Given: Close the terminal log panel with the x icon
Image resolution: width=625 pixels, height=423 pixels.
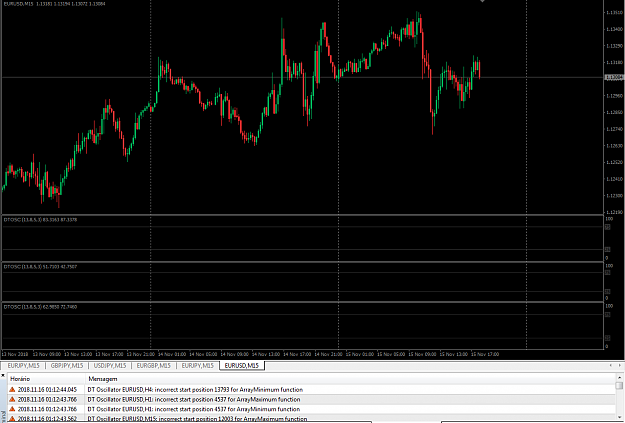Looking at the screenshot, I should pyautogui.click(x=3, y=376).
